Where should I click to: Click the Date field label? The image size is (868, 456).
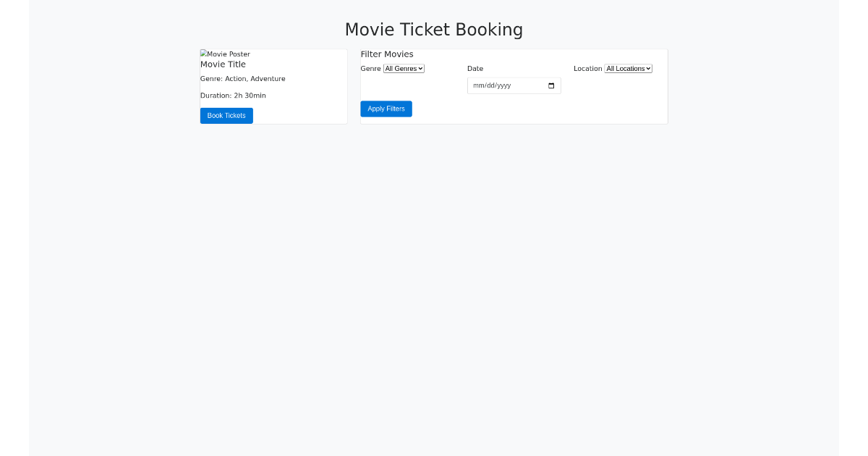point(475,68)
